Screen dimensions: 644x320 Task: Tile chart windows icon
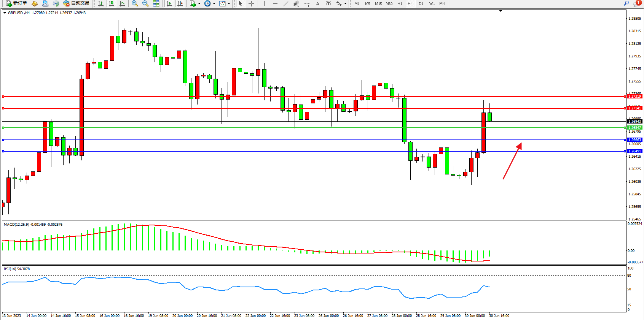156,3
